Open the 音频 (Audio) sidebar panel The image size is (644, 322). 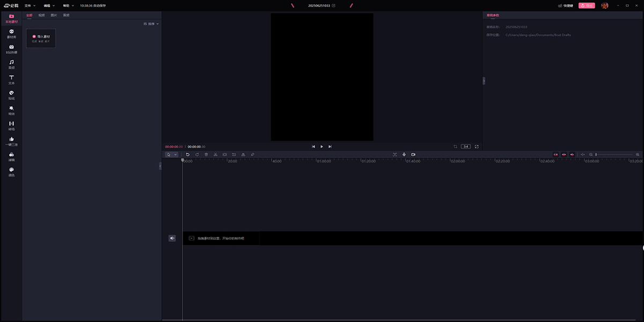(x=11, y=64)
